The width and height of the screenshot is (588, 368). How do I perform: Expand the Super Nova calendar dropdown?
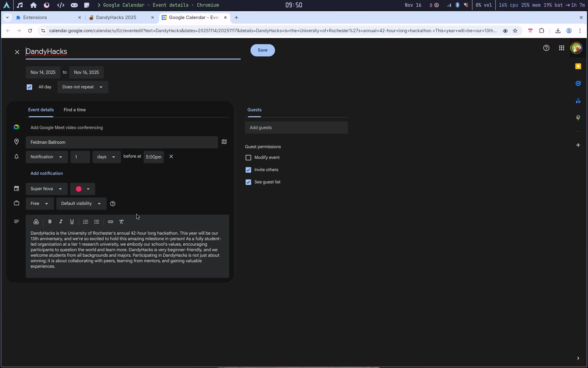point(47,189)
